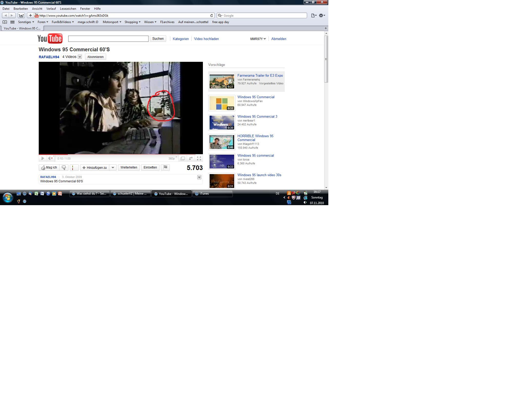Open the HORRIBLE Windows 95 Commercial thumbnail
532x399 pixels.
point(222,142)
